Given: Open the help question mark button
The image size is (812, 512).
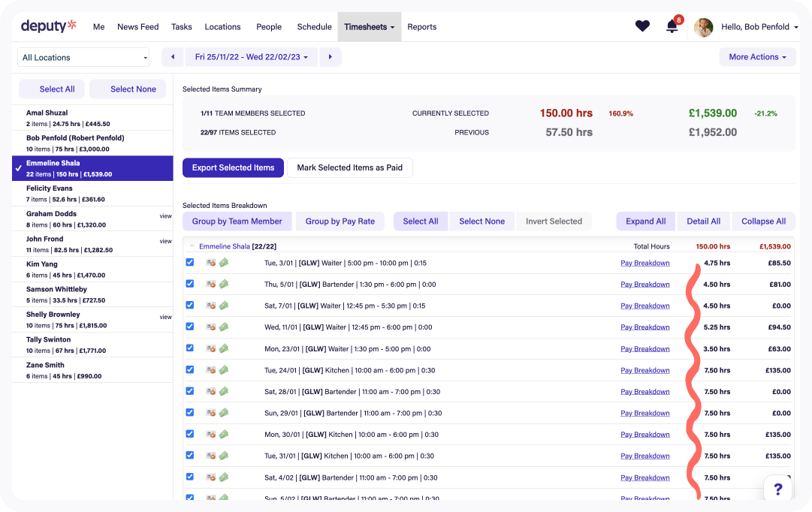Looking at the screenshot, I should [x=778, y=488].
